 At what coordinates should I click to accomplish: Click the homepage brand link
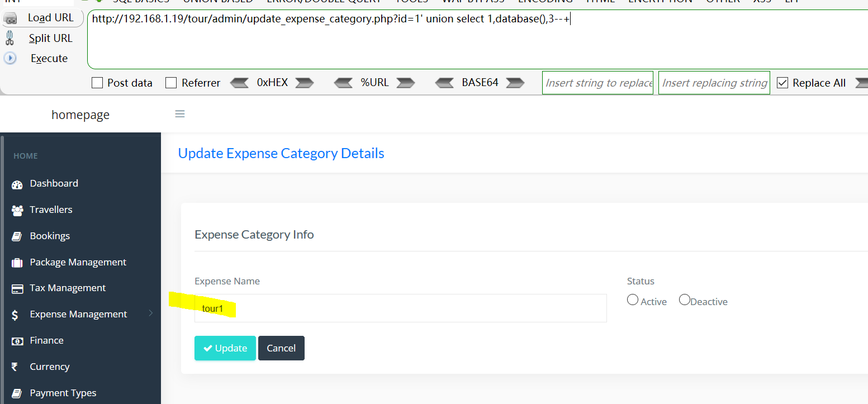coord(80,115)
